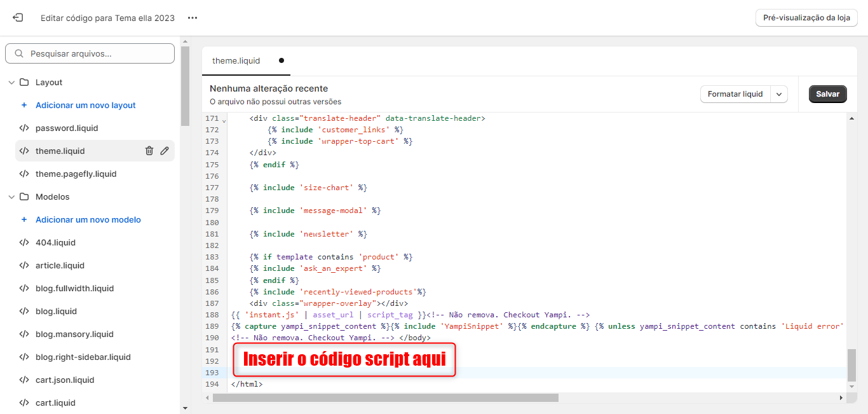Fold code at line 171 arrow
868x414 pixels.
224,120
